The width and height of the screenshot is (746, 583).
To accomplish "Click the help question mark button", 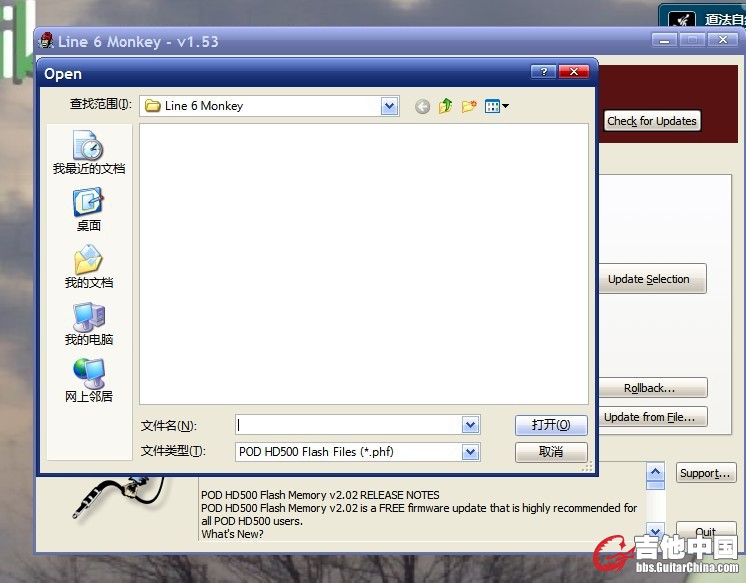I will tap(543, 72).
